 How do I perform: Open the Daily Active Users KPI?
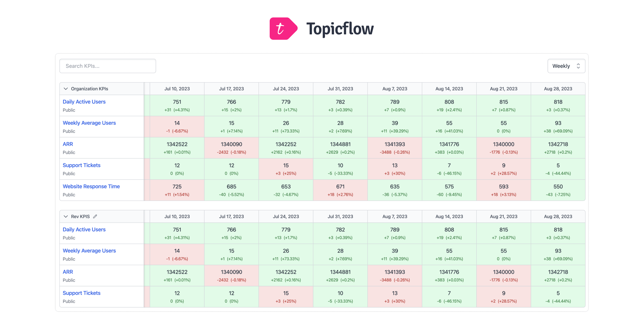pos(84,102)
